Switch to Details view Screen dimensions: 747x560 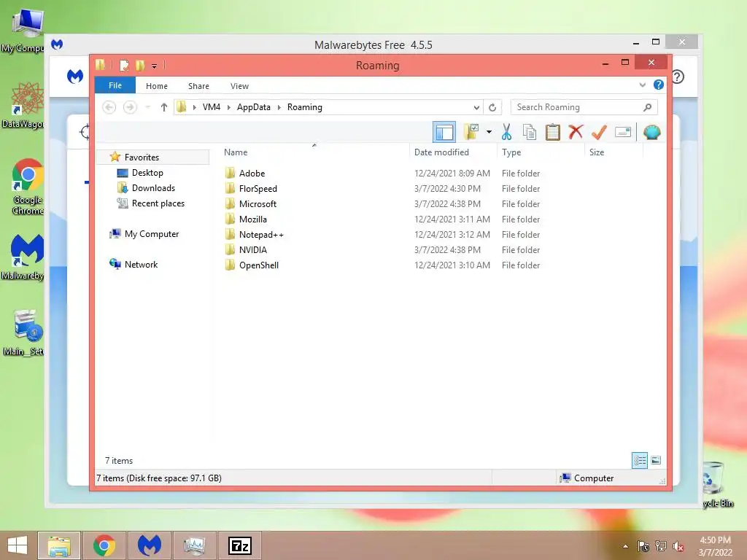tap(639, 460)
